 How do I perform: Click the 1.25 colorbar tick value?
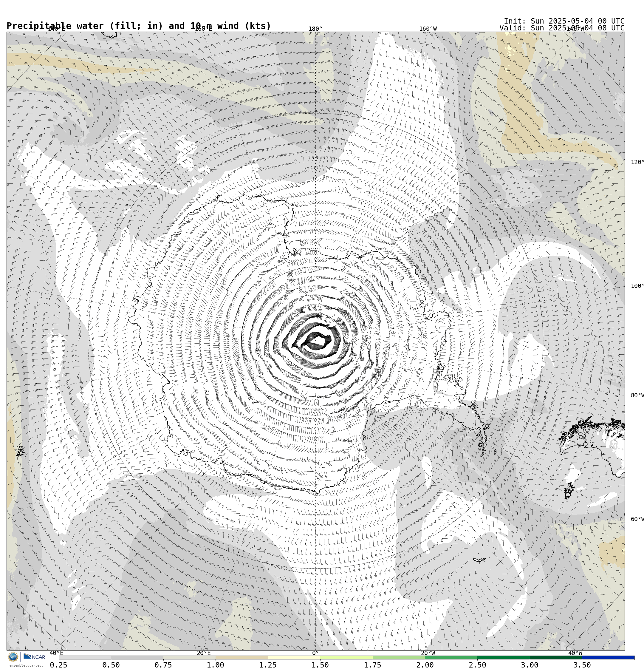268,665
